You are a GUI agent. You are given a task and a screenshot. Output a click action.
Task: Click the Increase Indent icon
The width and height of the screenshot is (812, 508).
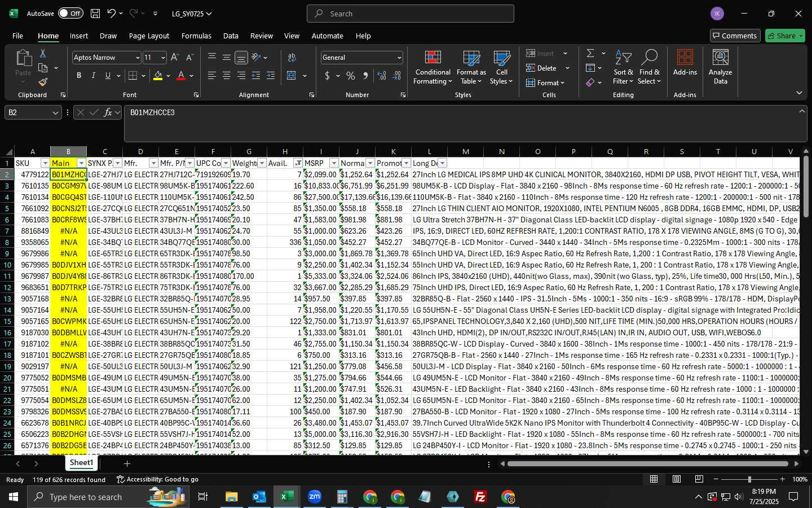[271, 76]
